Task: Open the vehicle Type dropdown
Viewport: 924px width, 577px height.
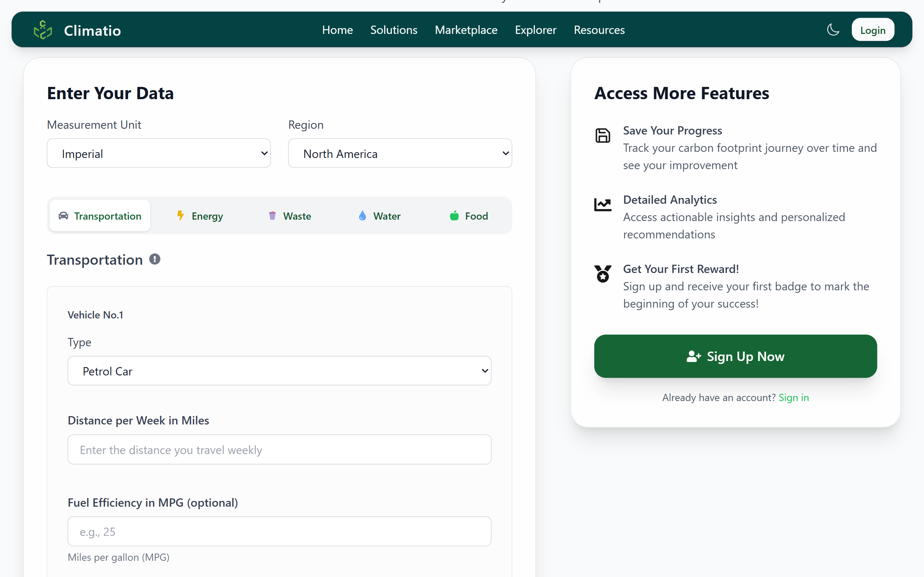Action: (x=279, y=371)
